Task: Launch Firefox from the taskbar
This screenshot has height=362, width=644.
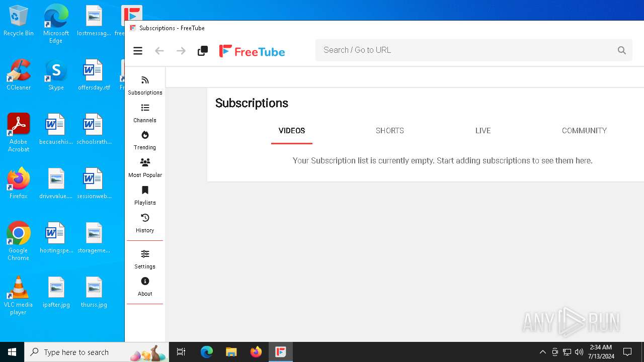Action: point(256,352)
